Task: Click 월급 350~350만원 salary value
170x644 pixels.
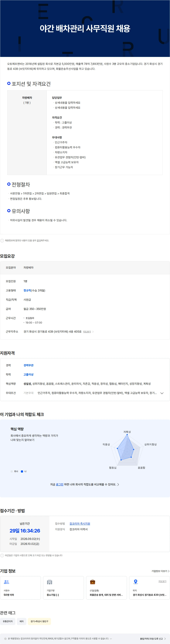Action: 35,309
